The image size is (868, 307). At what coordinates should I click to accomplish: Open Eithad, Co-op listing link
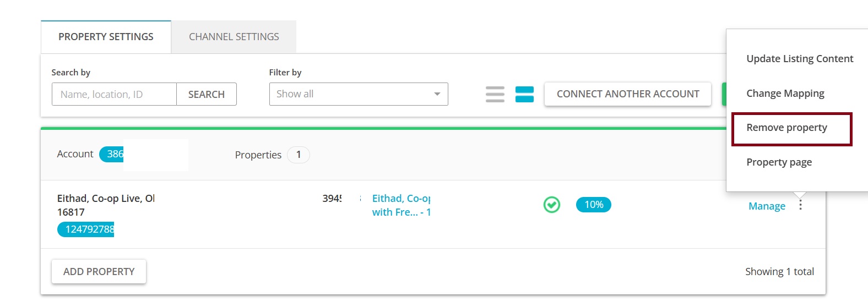coord(402,205)
